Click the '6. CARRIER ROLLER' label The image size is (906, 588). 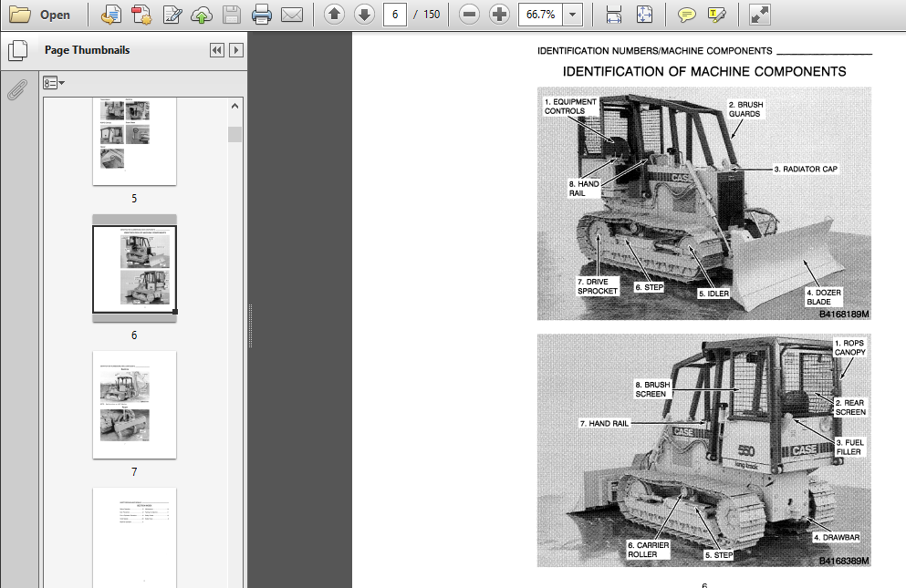pos(649,550)
